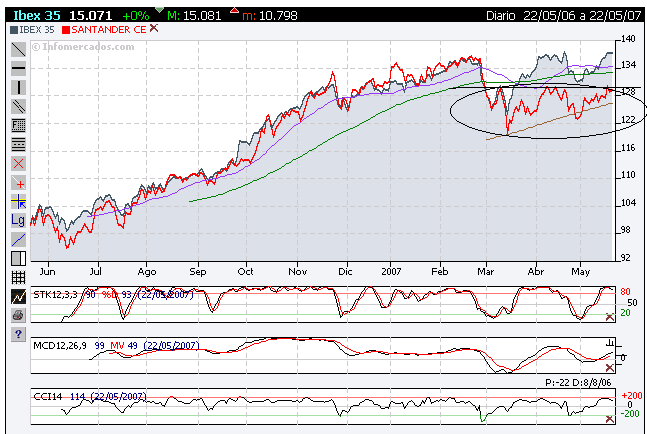Select the horizontal levels lines tool
The image size is (647, 434).
point(18,144)
